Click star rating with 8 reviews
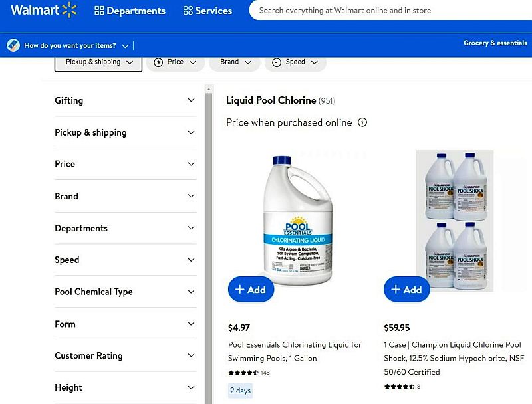532x404 pixels. pyautogui.click(x=402, y=387)
